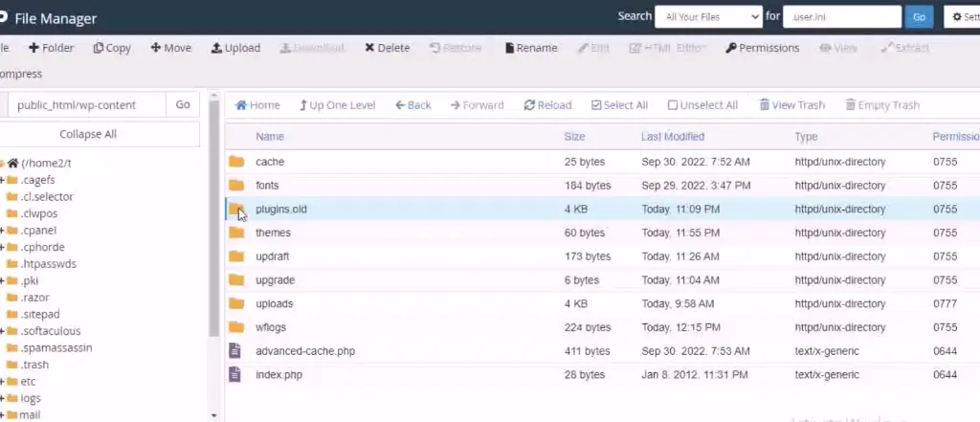The height and width of the screenshot is (422, 980).
Task: Click the Go button beside the path field
Action: 183,104
